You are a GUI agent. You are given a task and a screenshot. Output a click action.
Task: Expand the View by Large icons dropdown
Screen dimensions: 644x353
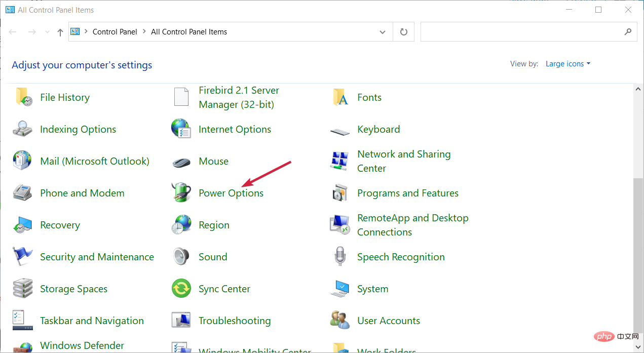567,64
